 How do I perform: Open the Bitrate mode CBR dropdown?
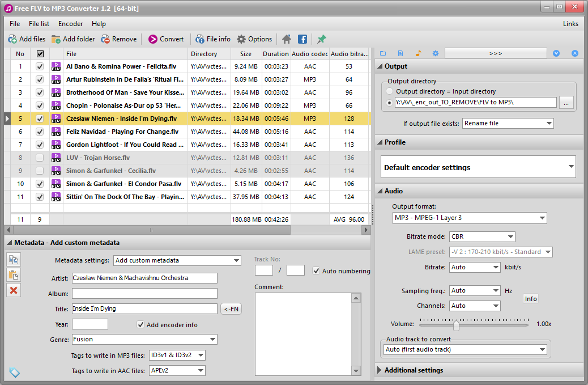tap(482, 237)
